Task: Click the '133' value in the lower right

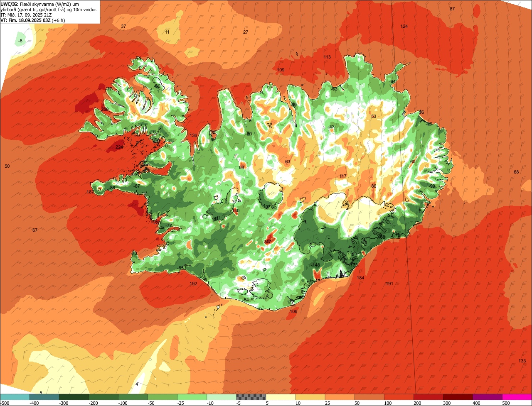Action: tap(522, 360)
